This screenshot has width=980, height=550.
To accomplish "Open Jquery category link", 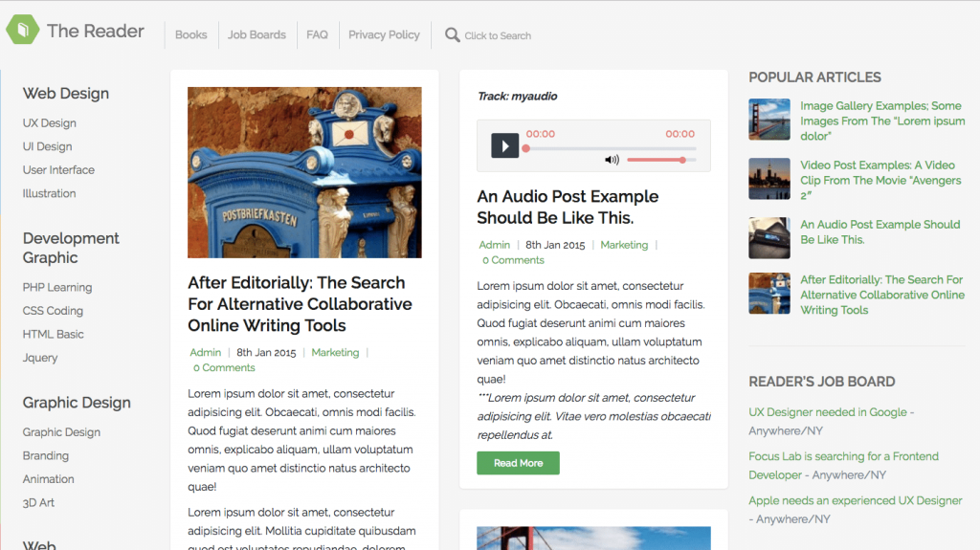I will click(40, 358).
